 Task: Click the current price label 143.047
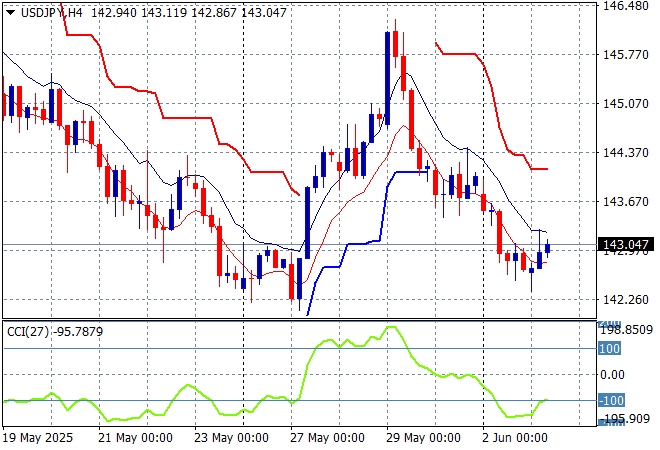[x=624, y=245]
